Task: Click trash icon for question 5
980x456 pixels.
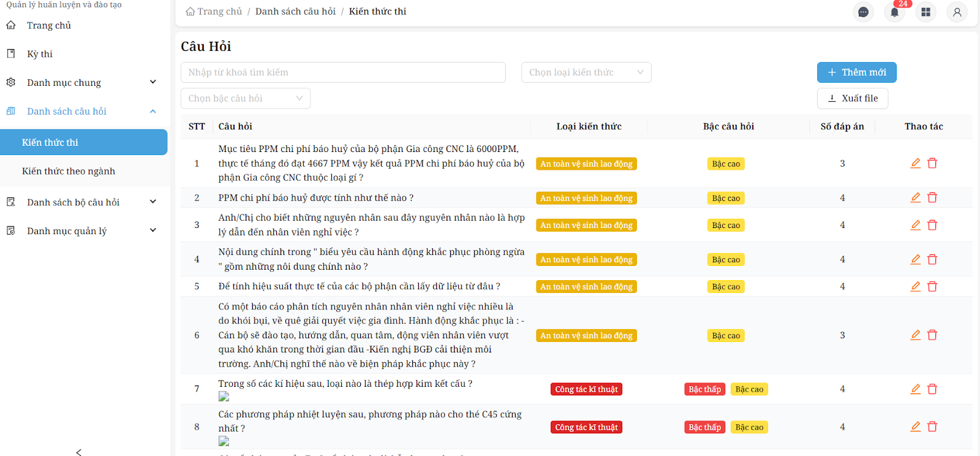Action: (932, 286)
